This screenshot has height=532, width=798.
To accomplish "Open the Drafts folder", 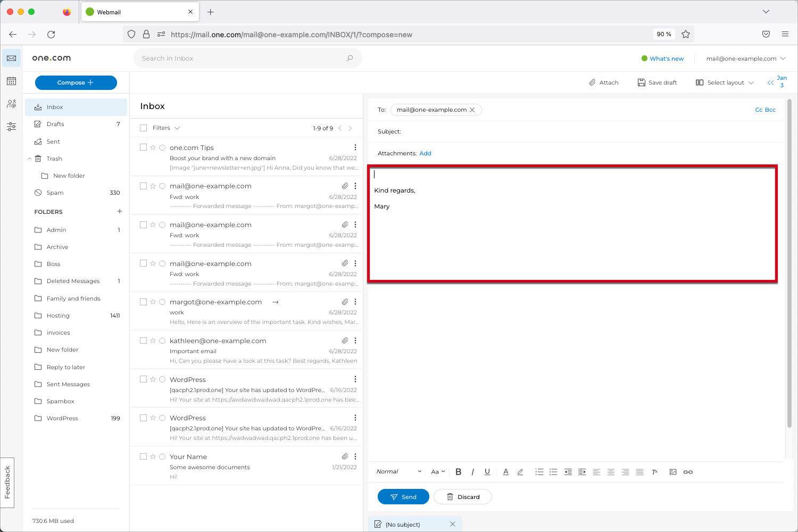I will [x=55, y=124].
